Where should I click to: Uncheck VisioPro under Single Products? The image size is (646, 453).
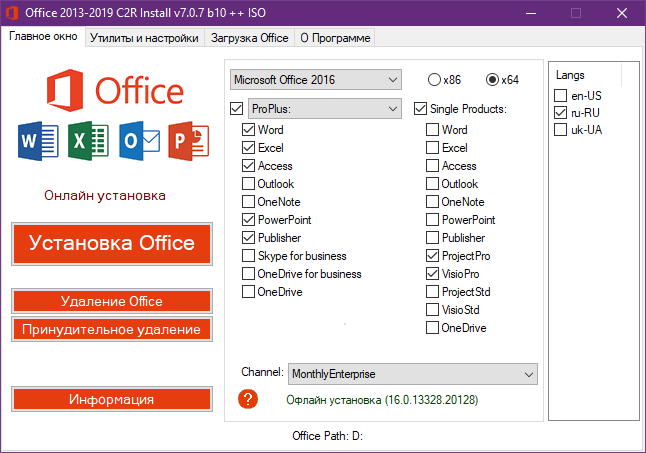432,274
